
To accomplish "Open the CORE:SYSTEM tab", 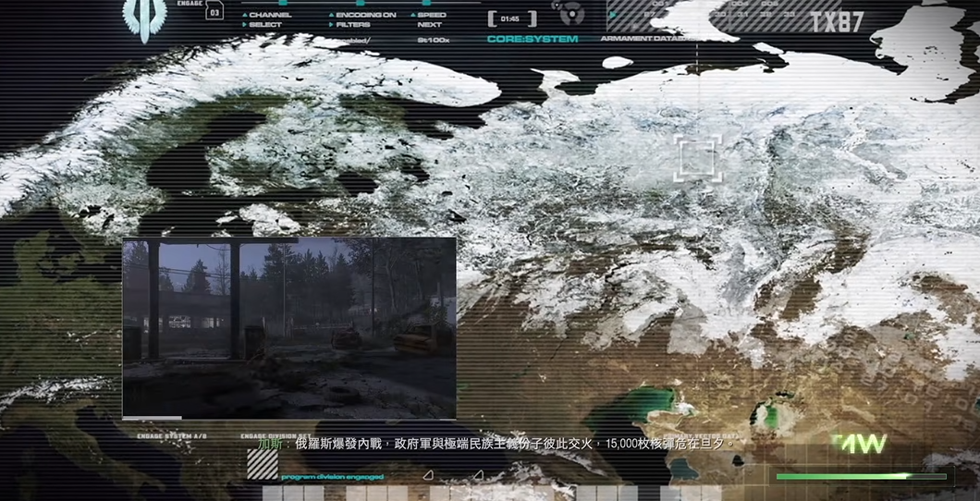I will (x=532, y=40).
